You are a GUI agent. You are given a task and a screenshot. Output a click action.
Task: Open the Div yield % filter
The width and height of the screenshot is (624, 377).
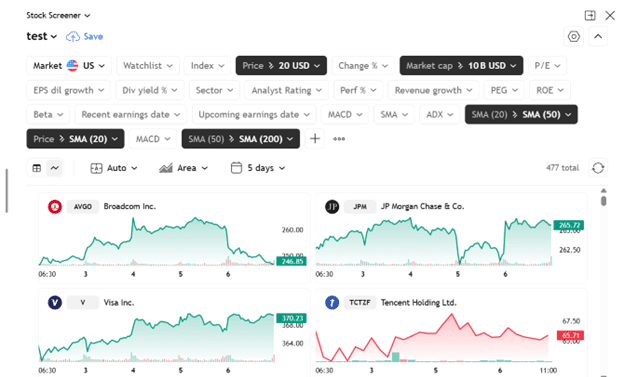[150, 90]
